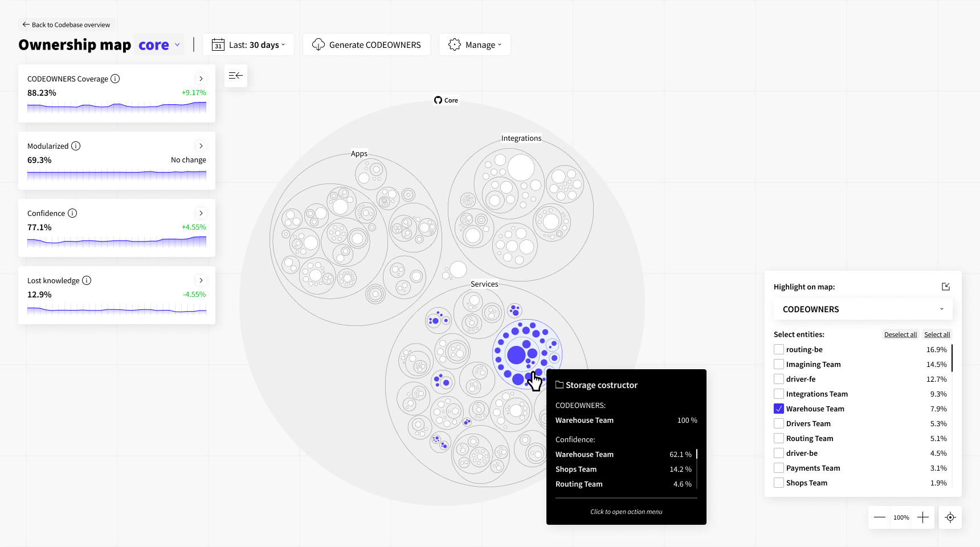Uncheck the Warehouse Team checkbox
Image resolution: width=980 pixels, height=547 pixels.
pos(779,409)
